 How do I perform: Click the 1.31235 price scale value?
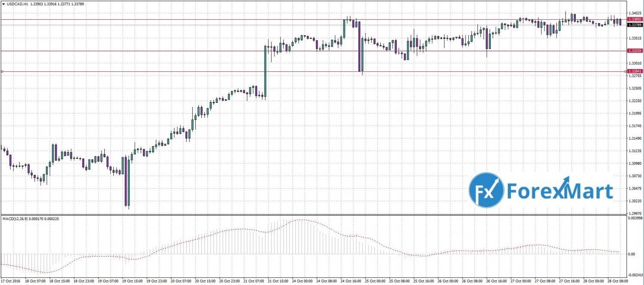635,151
